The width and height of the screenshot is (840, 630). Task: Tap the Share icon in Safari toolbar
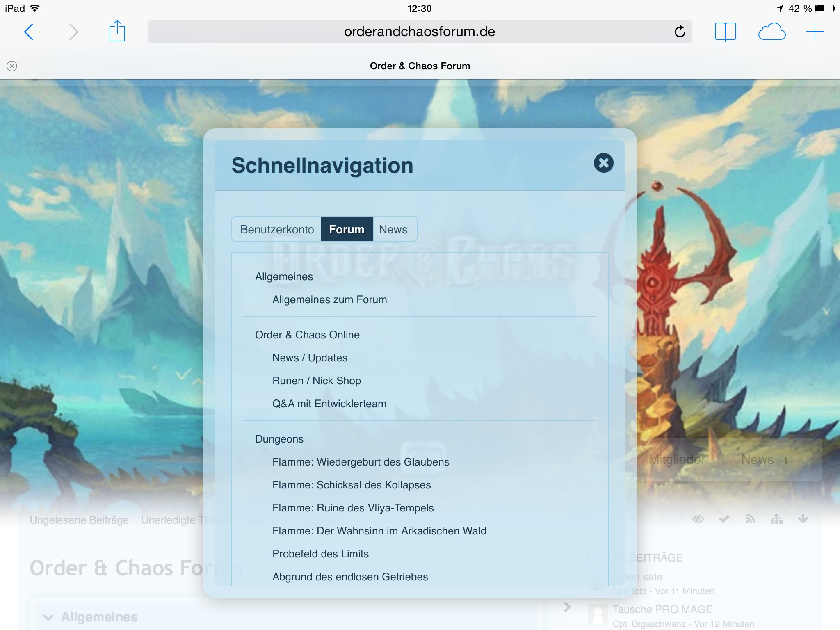point(117,32)
